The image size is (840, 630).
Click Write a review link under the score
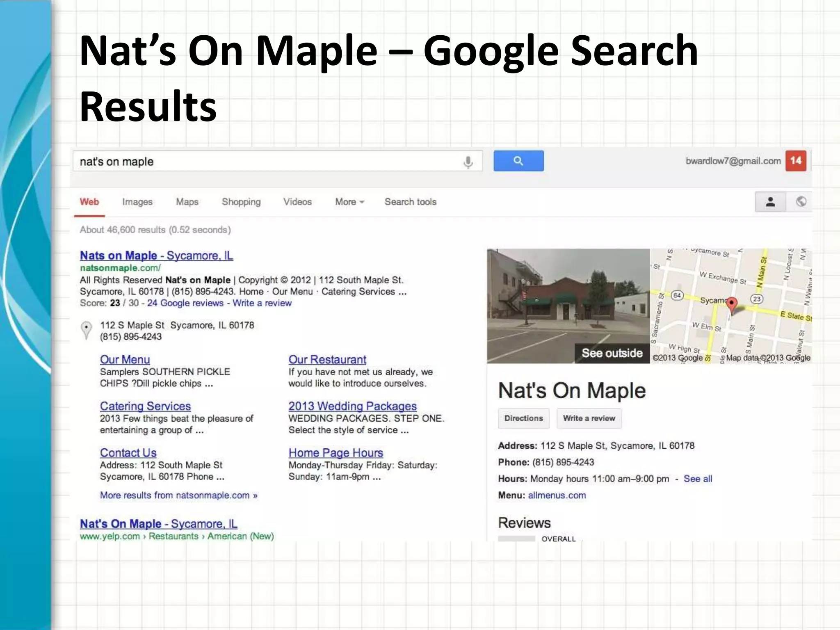[x=262, y=303]
